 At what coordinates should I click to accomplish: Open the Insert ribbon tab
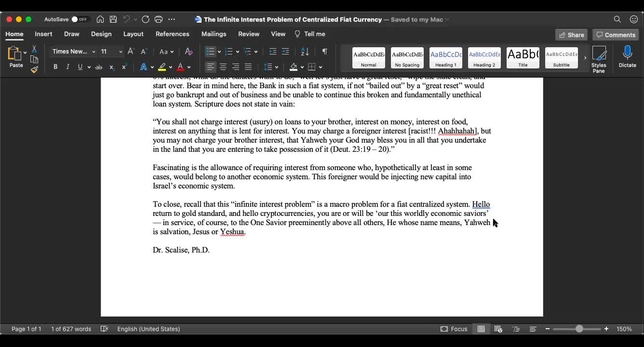click(43, 34)
